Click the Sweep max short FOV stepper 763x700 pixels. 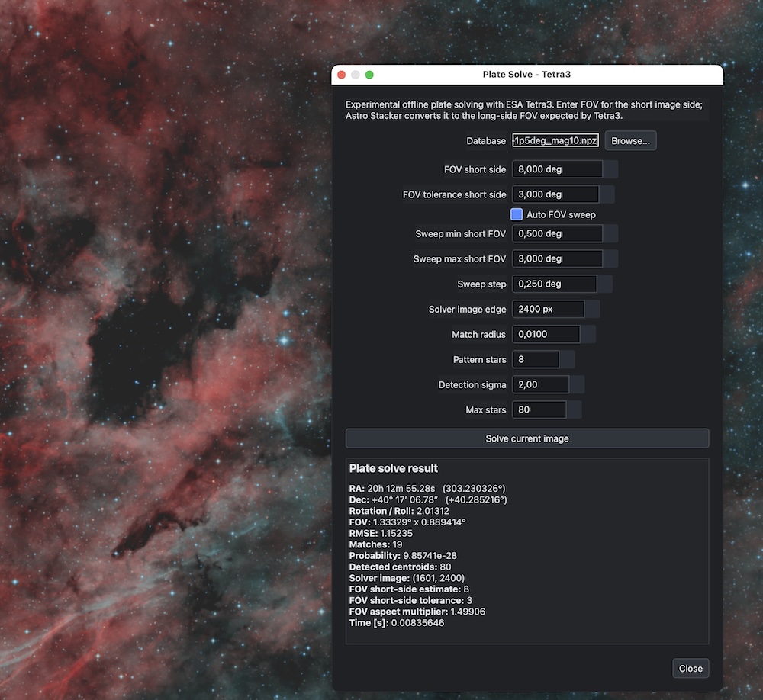[610, 258]
